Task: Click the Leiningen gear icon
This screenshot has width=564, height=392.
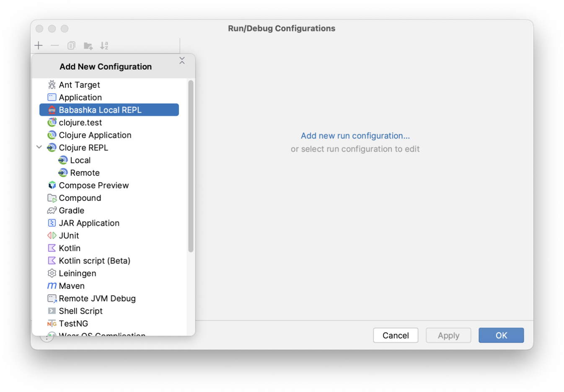Action: [52, 273]
